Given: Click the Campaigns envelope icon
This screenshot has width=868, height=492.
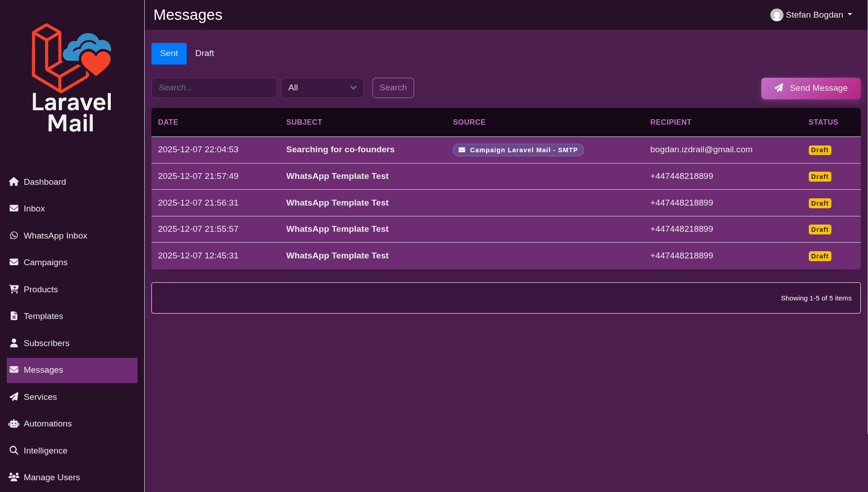Looking at the screenshot, I should point(14,262).
